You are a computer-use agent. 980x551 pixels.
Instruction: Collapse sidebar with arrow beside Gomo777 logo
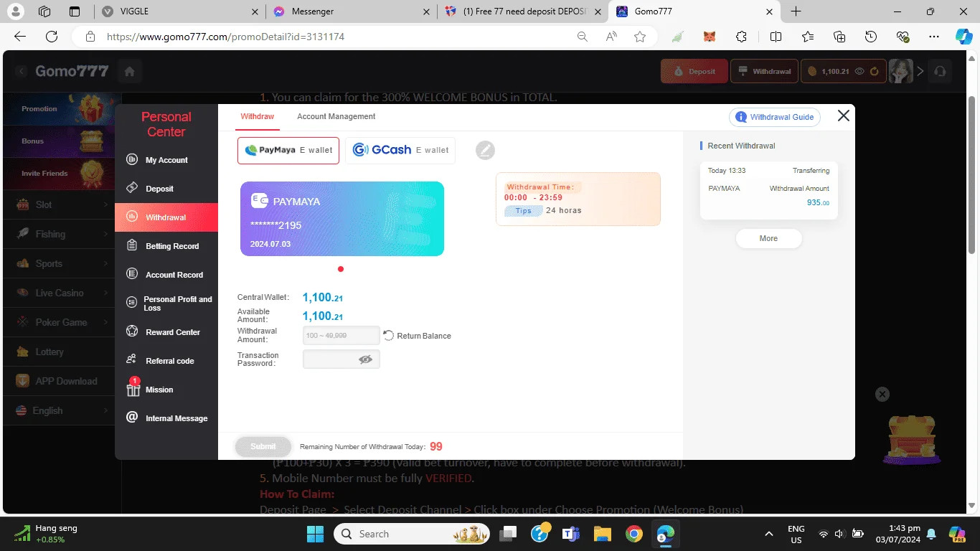pos(22,71)
